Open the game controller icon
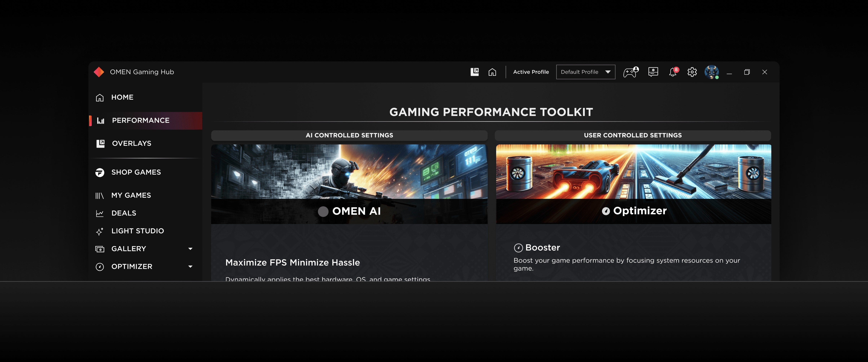 tap(630, 72)
